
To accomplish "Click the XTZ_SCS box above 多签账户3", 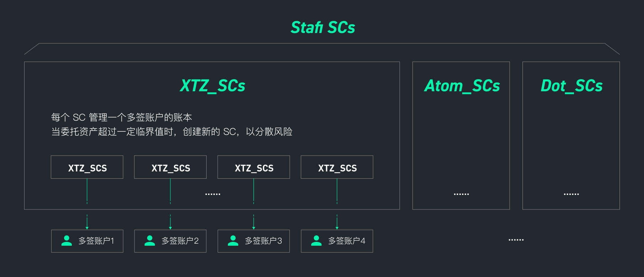I will click(x=254, y=167).
